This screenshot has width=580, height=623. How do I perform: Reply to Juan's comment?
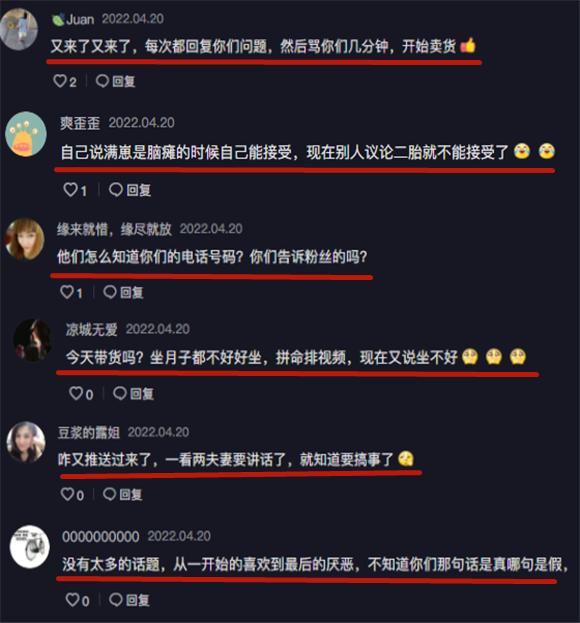coord(116,81)
